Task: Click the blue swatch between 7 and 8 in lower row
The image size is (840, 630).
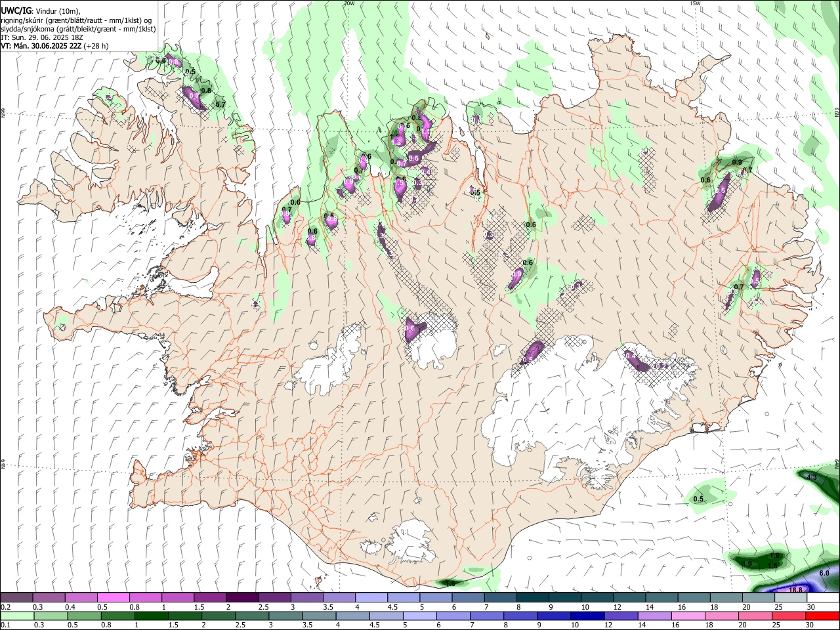Action: coord(487,616)
